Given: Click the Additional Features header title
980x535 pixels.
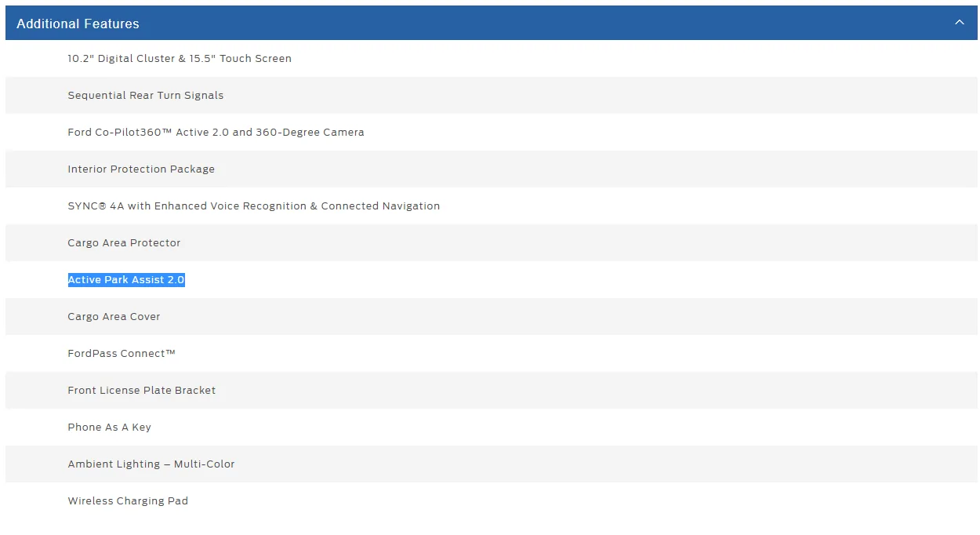Looking at the screenshot, I should pos(78,24).
